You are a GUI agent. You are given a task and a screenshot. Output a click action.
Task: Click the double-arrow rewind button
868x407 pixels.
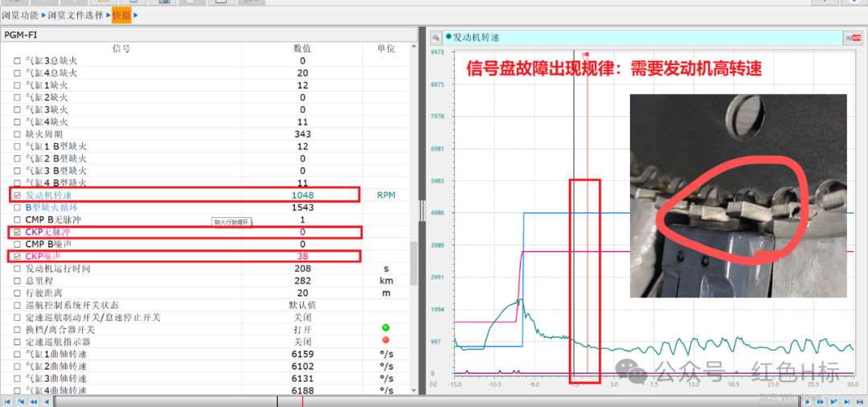[x=33, y=401]
